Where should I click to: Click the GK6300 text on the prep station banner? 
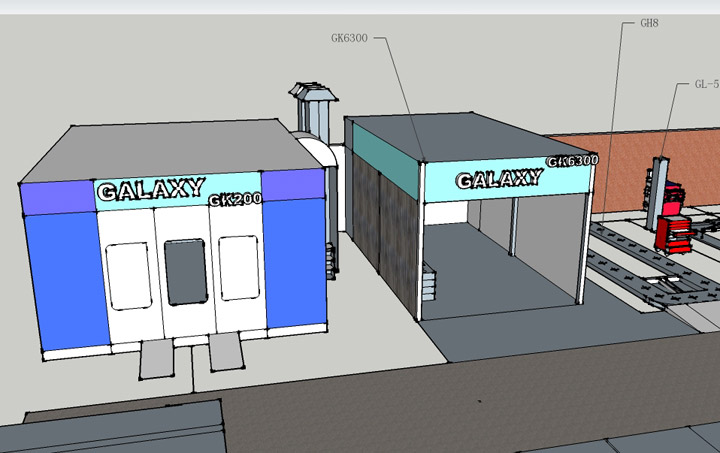(x=573, y=161)
